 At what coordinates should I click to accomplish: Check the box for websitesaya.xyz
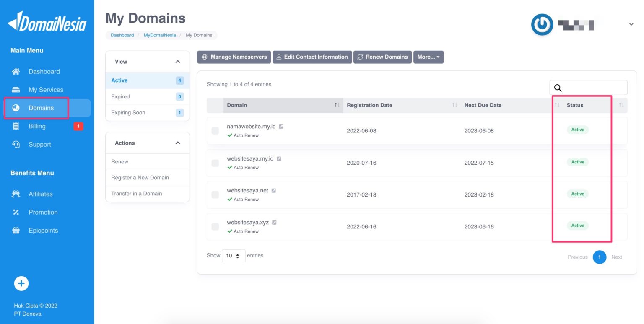tap(215, 227)
